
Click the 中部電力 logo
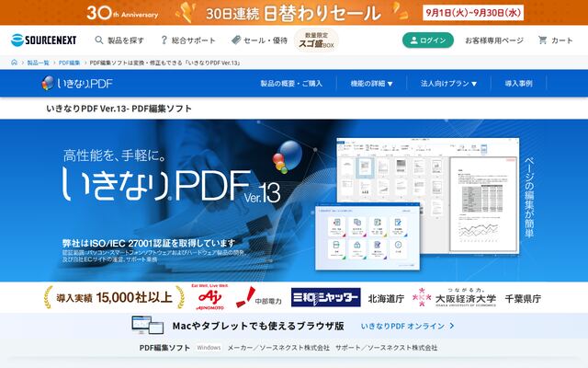259,297
